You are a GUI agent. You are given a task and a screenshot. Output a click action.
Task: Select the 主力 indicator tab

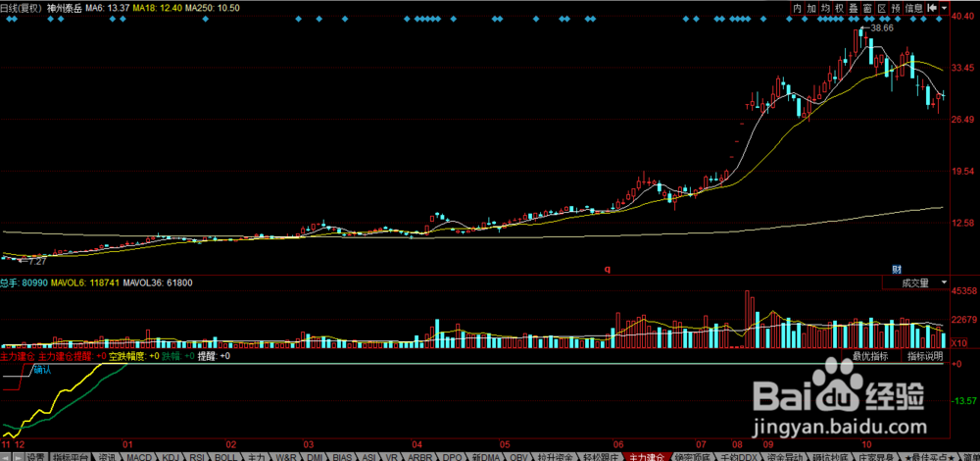(x=256, y=457)
